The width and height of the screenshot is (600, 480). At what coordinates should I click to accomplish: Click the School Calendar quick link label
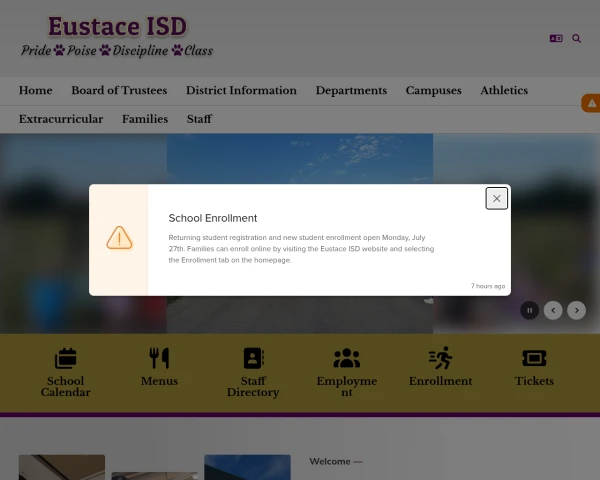coord(65,387)
